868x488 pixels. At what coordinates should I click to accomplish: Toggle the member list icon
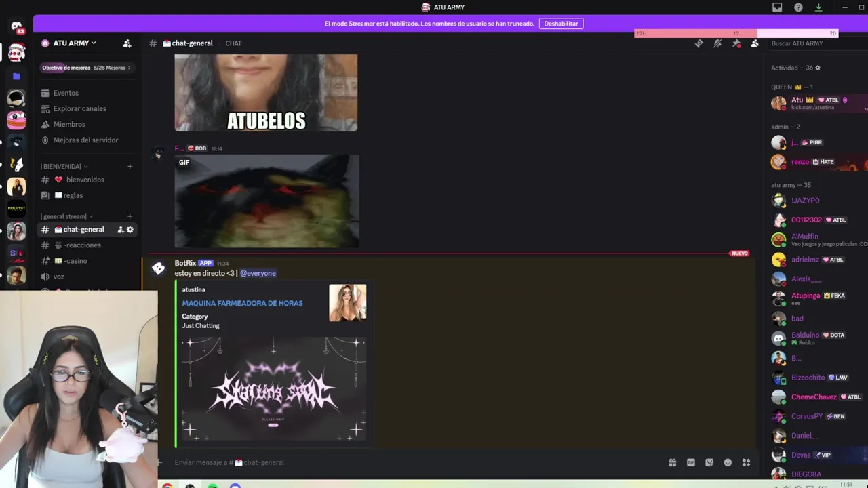[x=754, y=43]
